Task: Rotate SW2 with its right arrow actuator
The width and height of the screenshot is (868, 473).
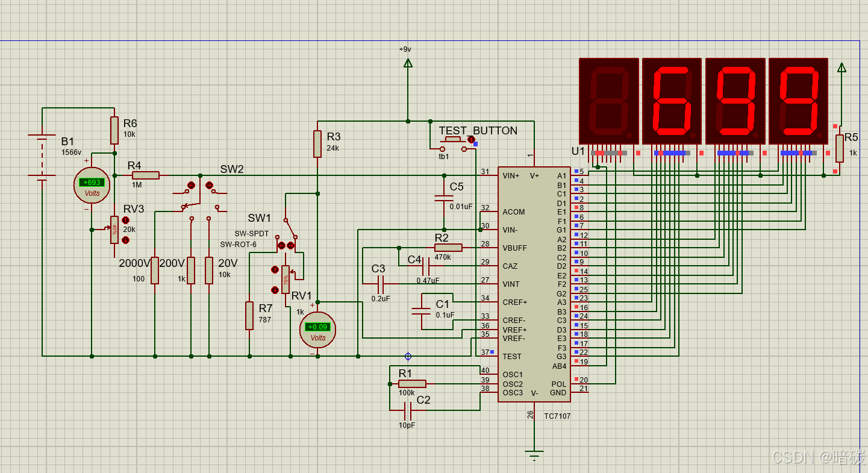Action: pyautogui.click(x=209, y=185)
